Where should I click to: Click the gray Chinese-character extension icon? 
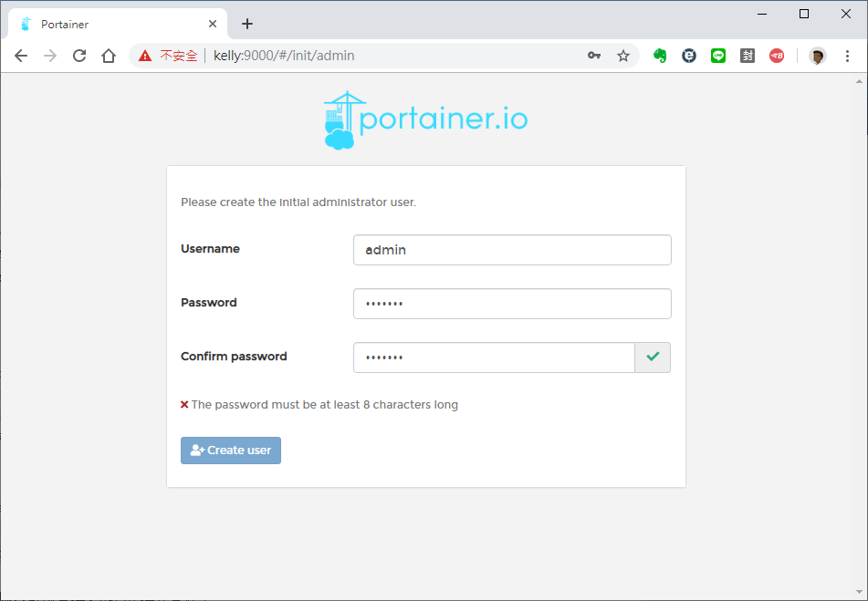[x=748, y=56]
